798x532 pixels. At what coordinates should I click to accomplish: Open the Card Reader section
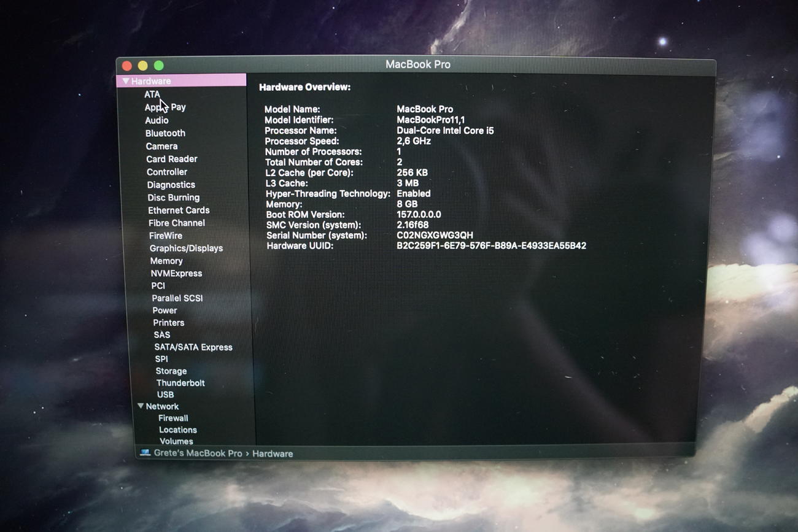(172, 159)
